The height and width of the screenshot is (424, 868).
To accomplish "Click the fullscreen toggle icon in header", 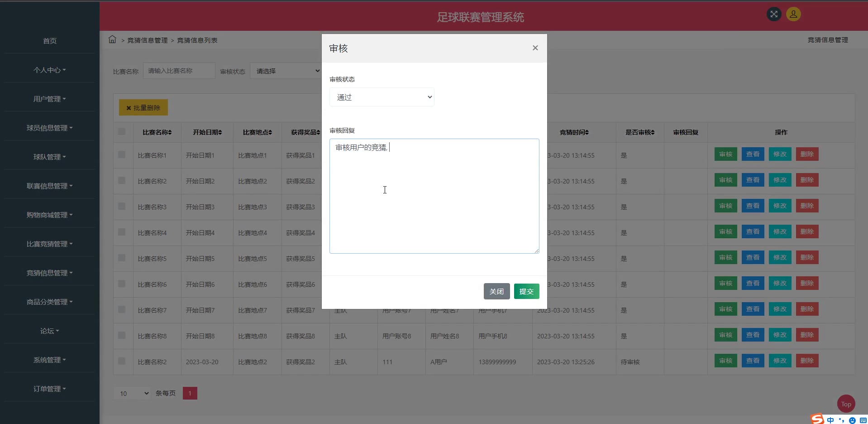I will tap(774, 14).
